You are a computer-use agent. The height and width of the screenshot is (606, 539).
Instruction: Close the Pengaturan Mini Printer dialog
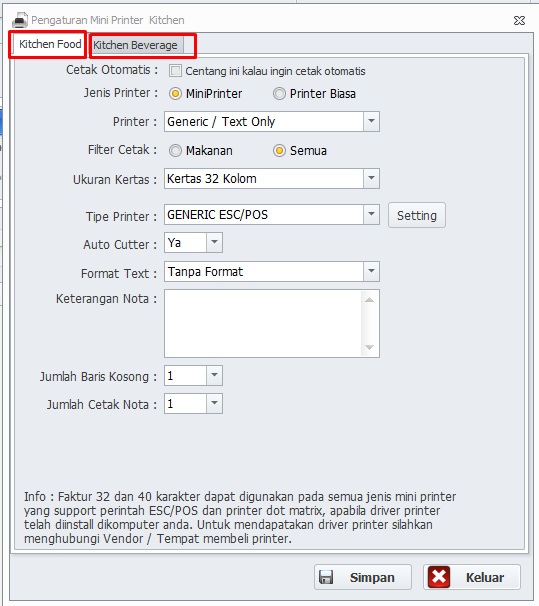coord(519,20)
